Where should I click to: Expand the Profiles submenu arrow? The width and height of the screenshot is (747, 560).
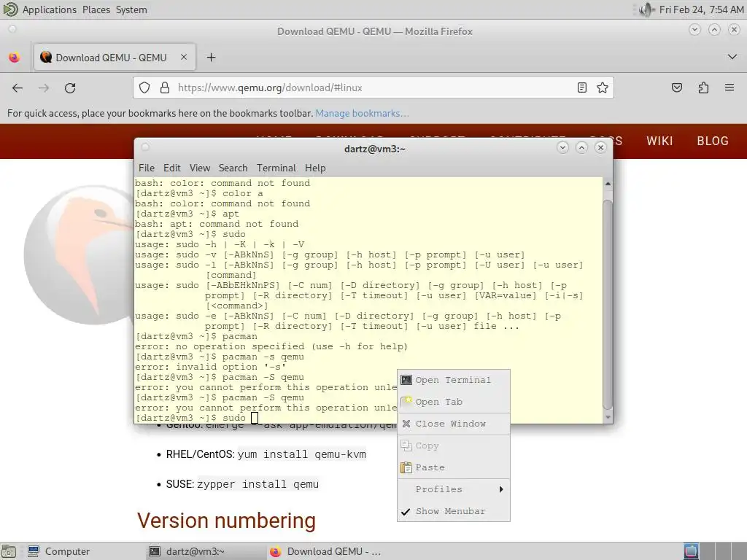[501, 489]
